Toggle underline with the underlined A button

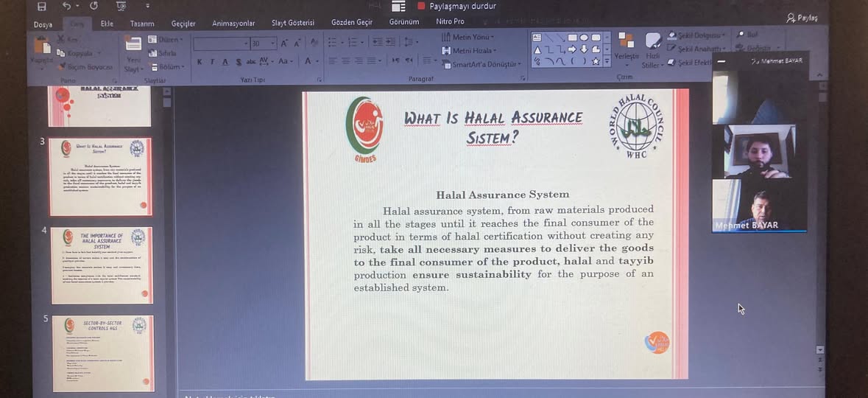(x=225, y=61)
